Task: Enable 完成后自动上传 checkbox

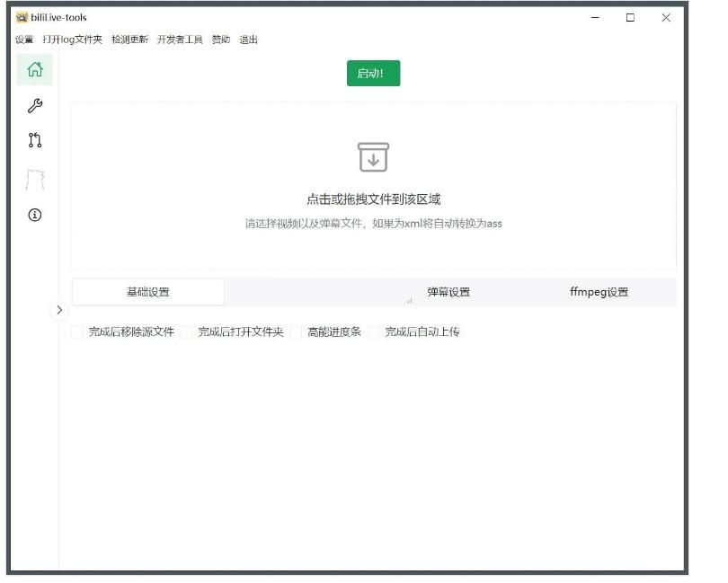Action: 375,332
